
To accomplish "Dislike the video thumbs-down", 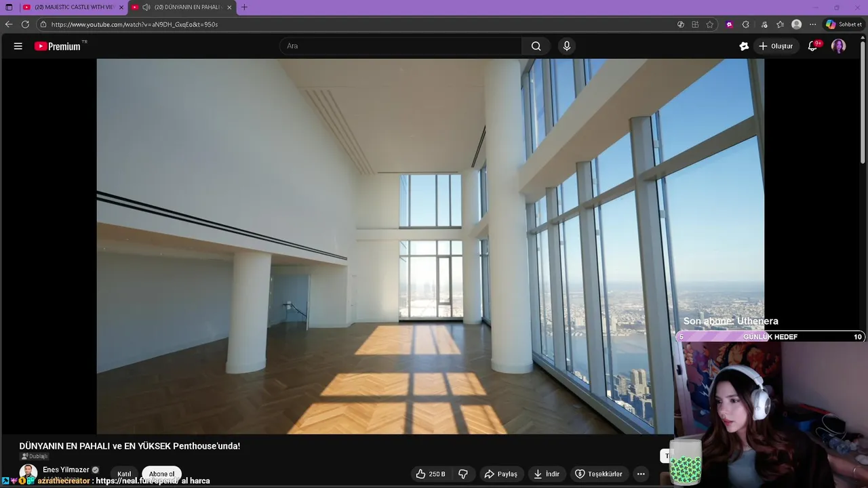I will click(463, 474).
